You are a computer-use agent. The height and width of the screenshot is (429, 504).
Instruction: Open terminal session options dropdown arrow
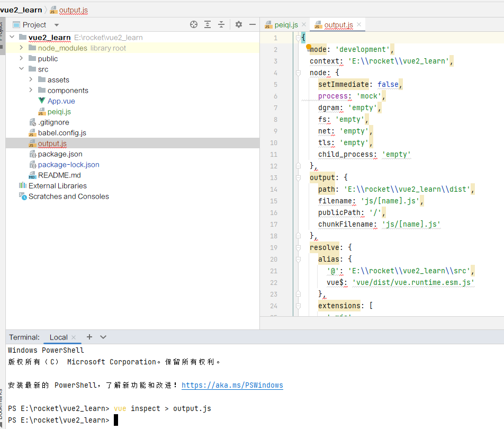tap(103, 337)
